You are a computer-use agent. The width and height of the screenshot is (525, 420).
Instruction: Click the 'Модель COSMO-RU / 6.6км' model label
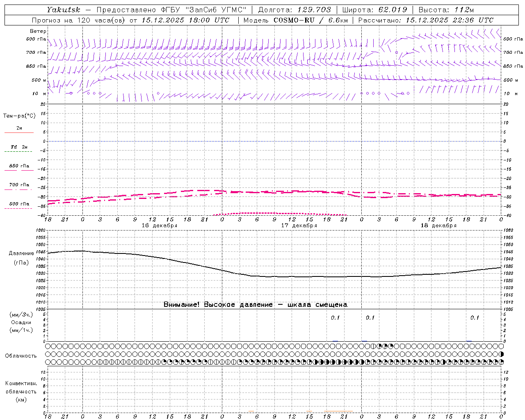296,20
